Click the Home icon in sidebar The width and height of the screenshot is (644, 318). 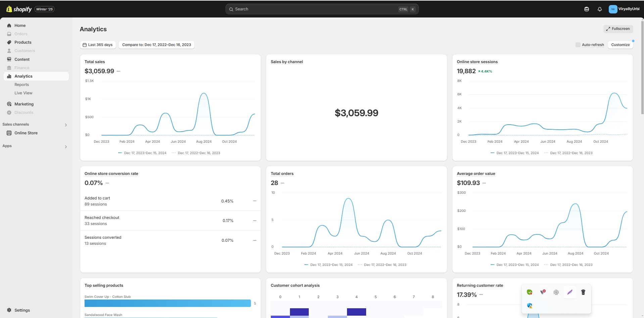tap(9, 26)
